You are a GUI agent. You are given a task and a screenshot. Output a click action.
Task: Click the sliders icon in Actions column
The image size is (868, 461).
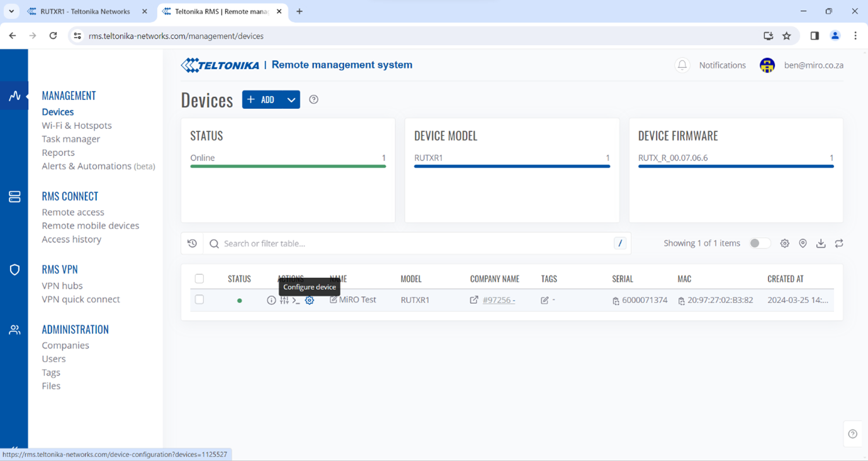284,301
